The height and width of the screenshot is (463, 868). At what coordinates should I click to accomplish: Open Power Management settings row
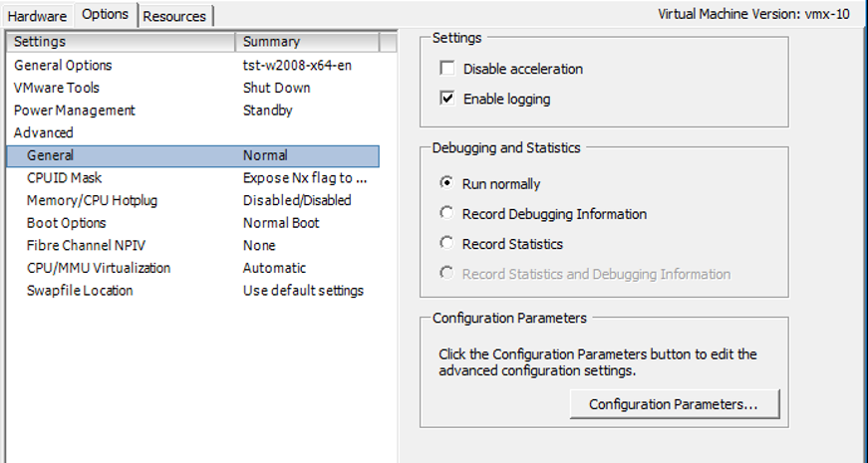pyautogui.click(x=75, y=111)
